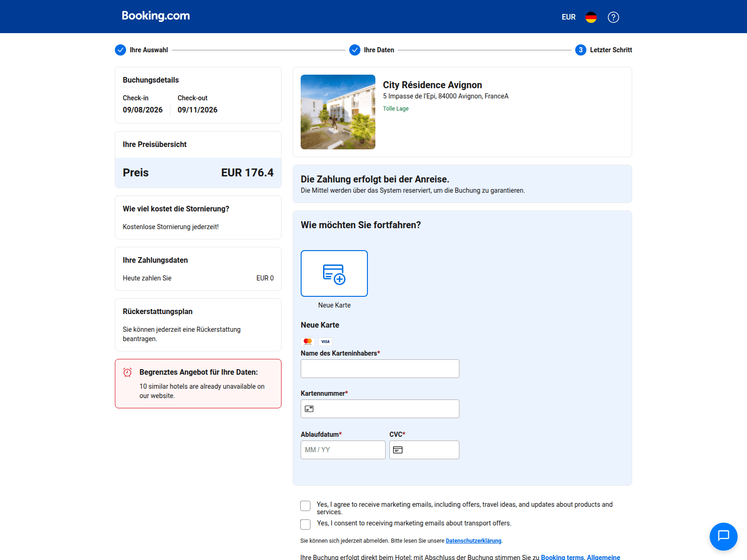Open the help question mark icon
This screenshot has width=747, height=560.
point(613,17)
